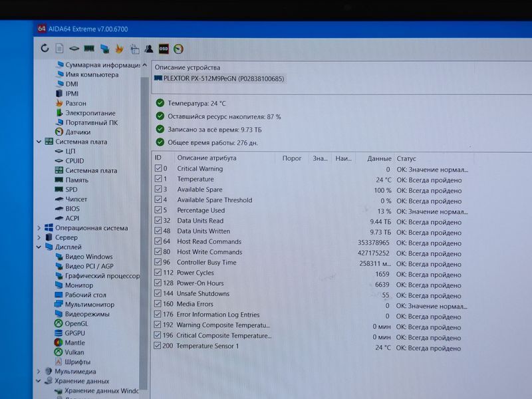Screen dimensions: 532x399
Task: Click the tree scroll up arrow
Action: pyautogui.click(x=144, y=65)
